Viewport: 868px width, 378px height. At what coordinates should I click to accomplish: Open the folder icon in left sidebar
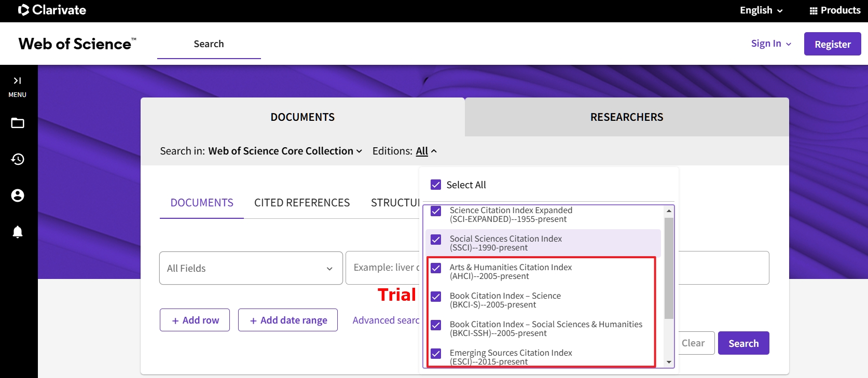point(18,123)
